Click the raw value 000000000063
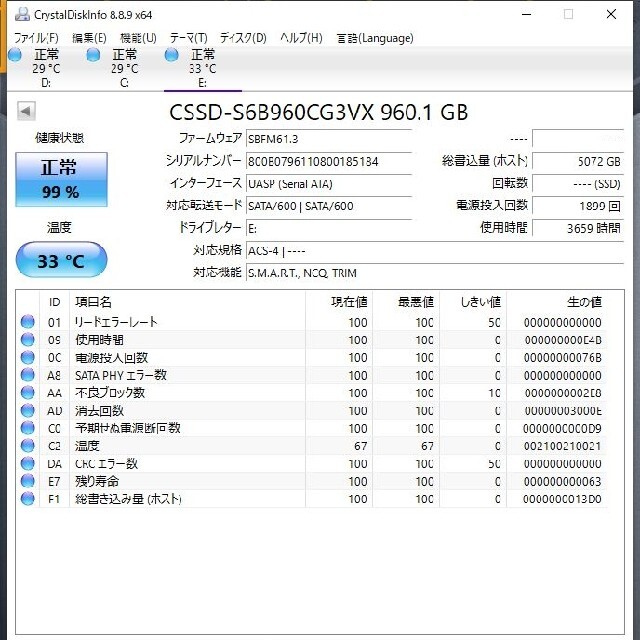This screenshot has width=640, height=640. 562,482
